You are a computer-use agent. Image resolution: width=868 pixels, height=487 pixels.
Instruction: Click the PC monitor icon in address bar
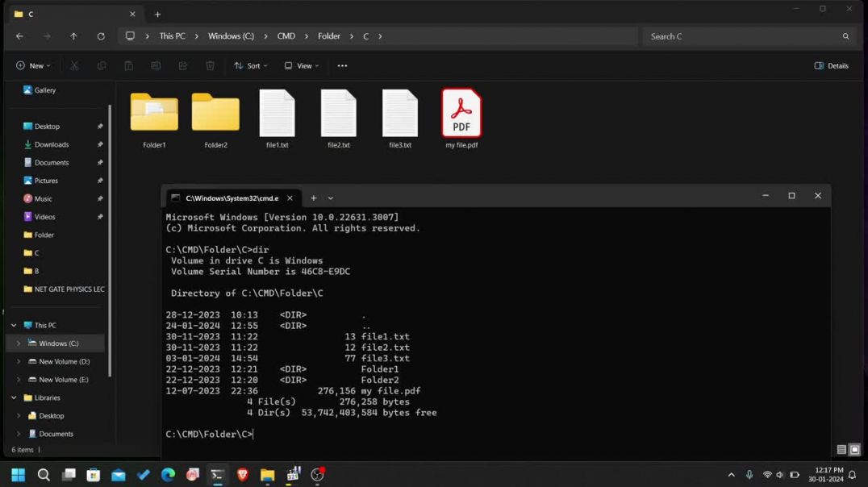click(x=130, y=36)
